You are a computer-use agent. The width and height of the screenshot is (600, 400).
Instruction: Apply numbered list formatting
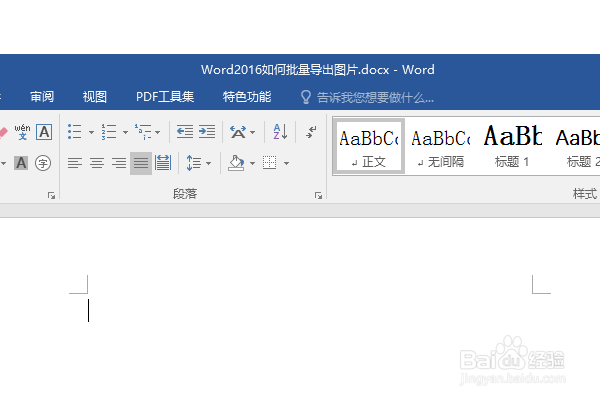pyautogui.click(x=109, y=132)
